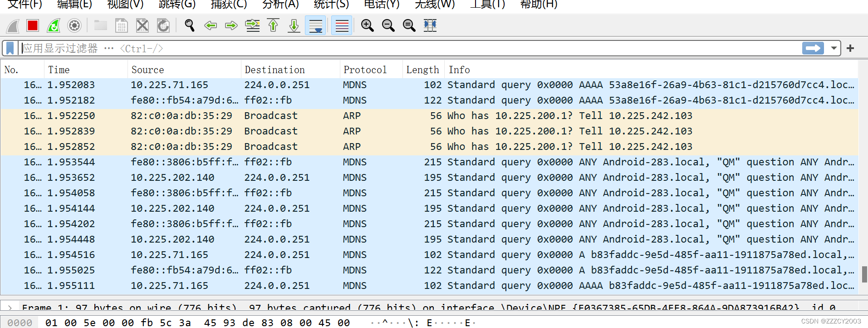
Task: Open the display filter bookmarks menu
Action: coord(10,48)
